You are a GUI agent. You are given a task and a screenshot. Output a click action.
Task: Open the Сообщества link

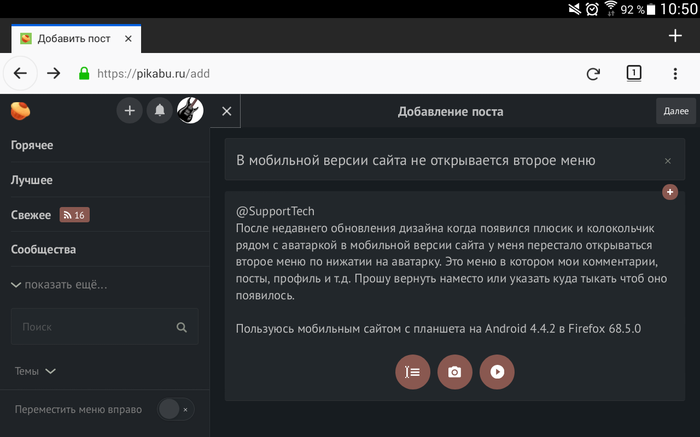pyautogui.click(x=43, y=250)
